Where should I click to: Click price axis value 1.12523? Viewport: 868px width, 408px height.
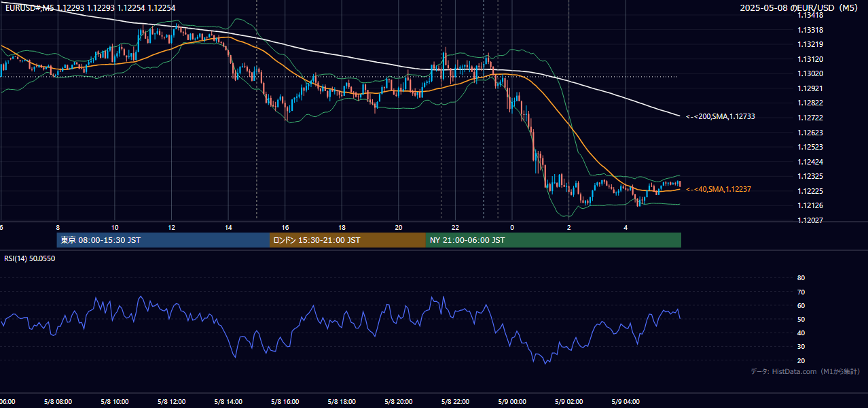pos(812,148)
